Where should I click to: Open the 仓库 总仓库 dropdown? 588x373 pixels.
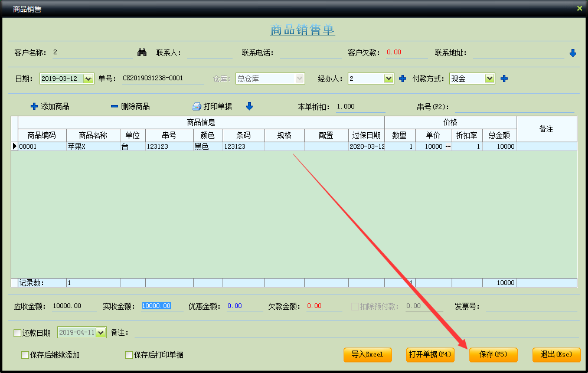tap(299, 78)
